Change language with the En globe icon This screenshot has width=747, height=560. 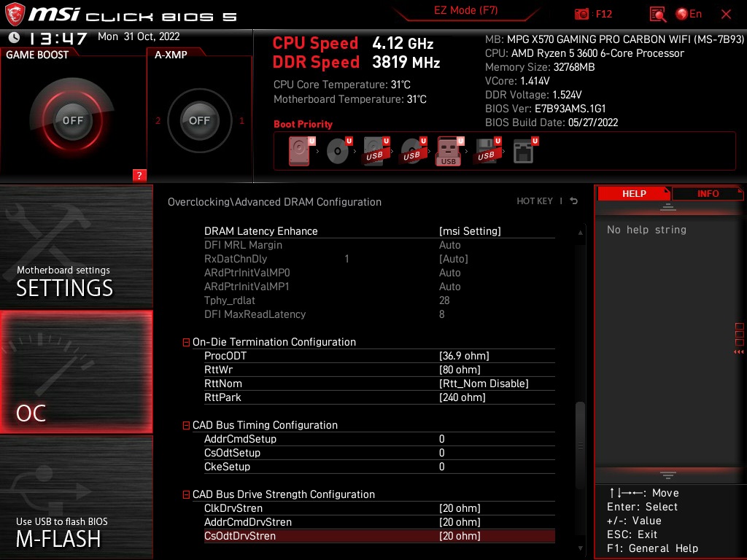[689, 14]
